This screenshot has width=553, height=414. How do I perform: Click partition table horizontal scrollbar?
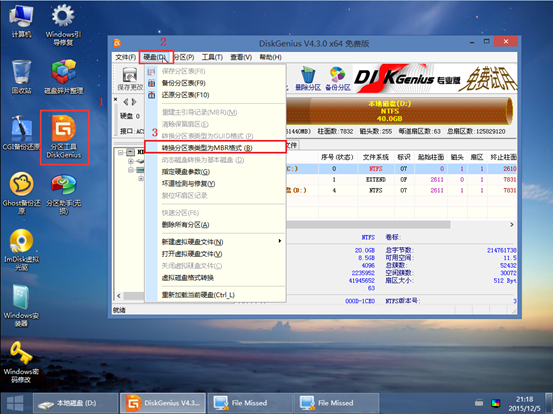pyautogui.click(x=368, y=225)
